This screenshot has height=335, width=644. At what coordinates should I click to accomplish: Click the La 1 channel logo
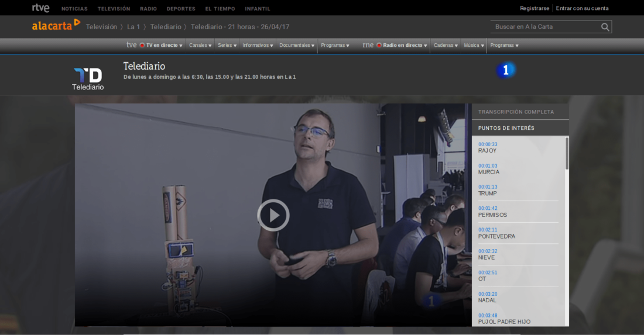point(506,70)
